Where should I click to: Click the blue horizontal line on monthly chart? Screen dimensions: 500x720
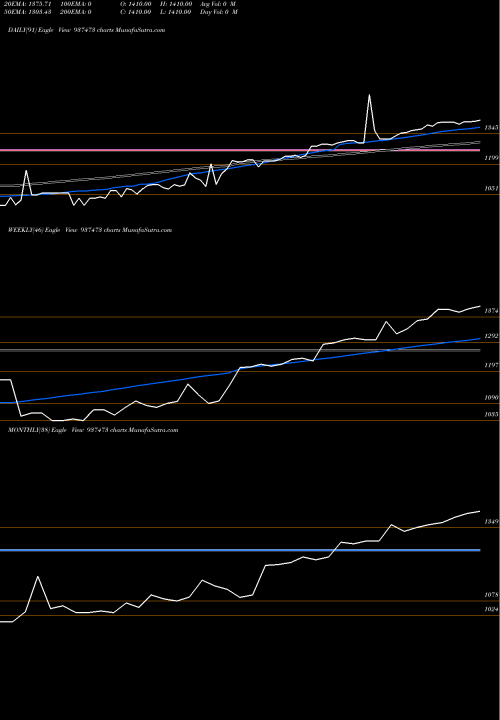tap(240, 550)
